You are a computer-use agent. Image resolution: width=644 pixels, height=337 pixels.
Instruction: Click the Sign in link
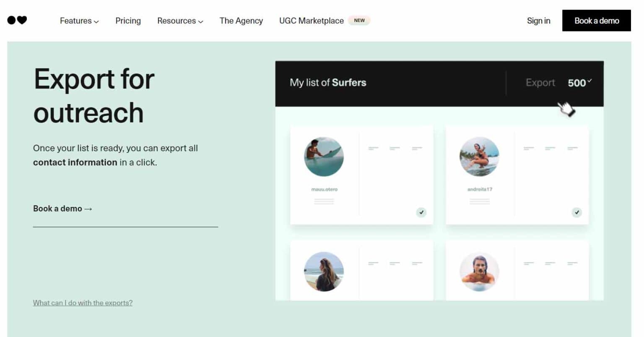click(538, 21)
